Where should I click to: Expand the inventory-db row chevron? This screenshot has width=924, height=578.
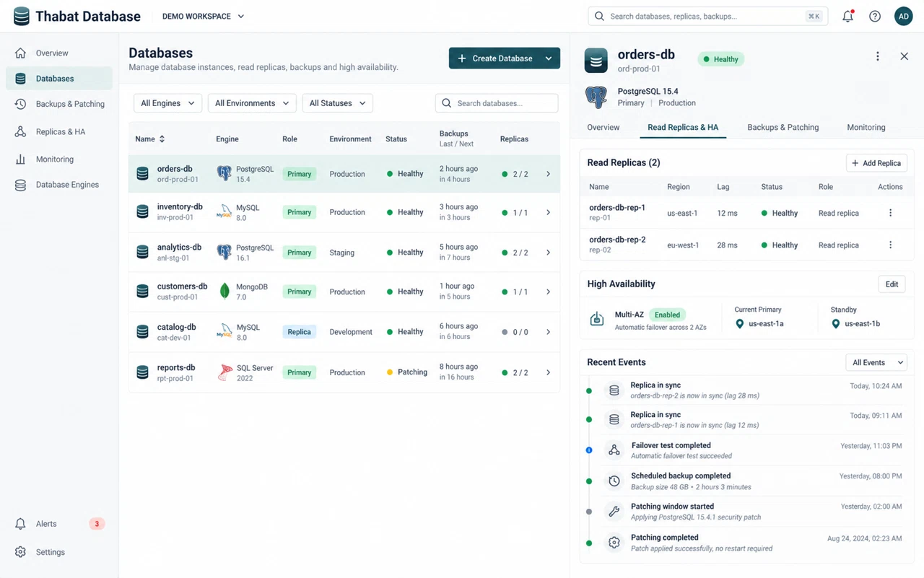coord(548,213)
